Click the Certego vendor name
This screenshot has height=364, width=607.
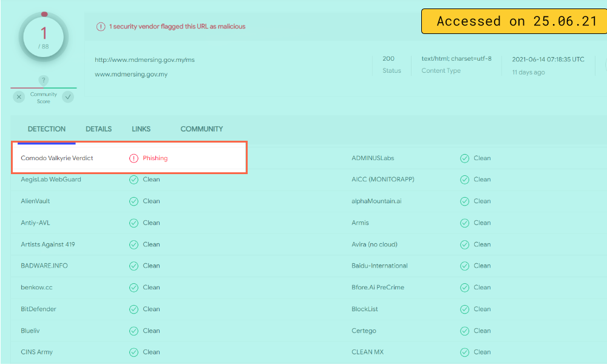click(364, 331)
